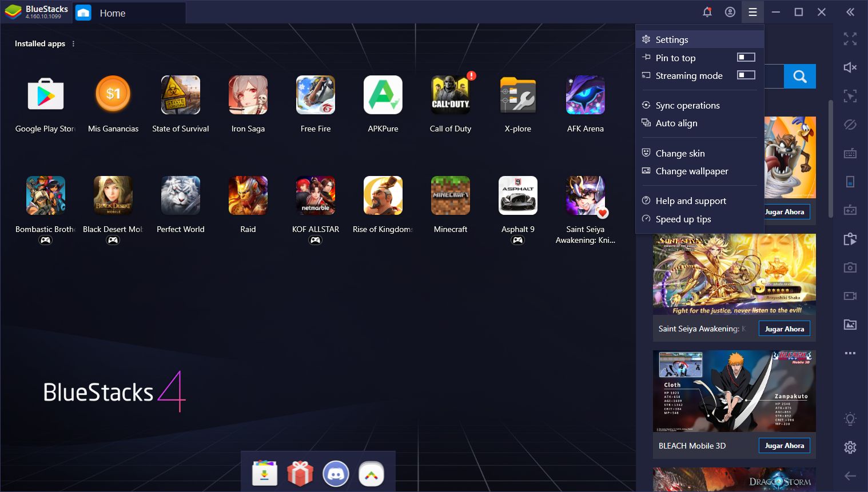The height and width of the screenshot is (492, 868).
Task: Choose Sync operations menu item
Action: pyautogui.click(x=700, y=105)
